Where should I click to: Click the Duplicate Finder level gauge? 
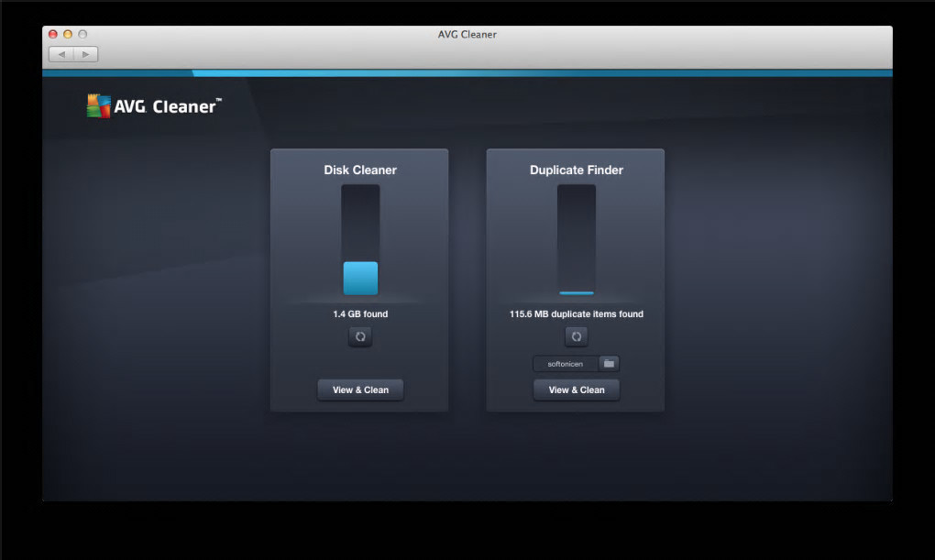[576, 240]
